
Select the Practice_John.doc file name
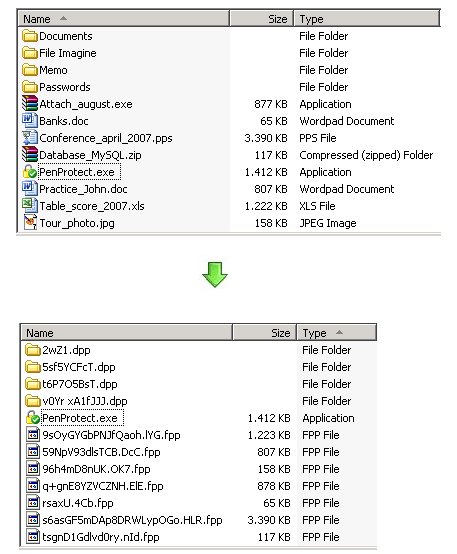pos(83,189)
